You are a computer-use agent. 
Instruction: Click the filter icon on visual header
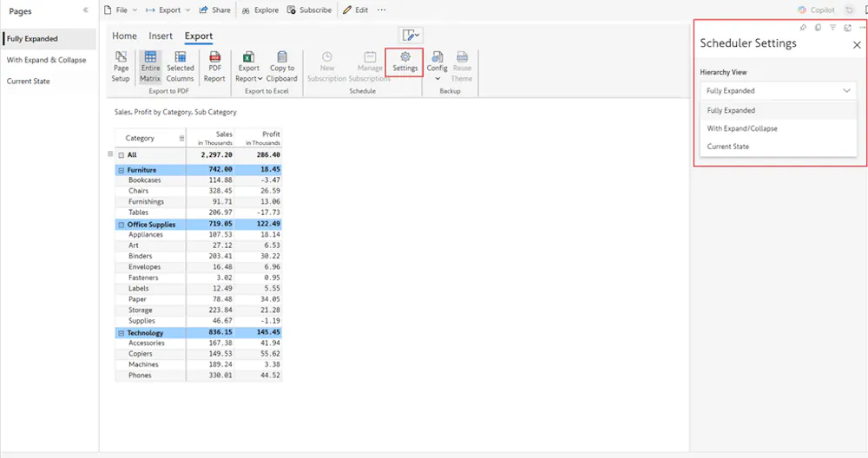click(832, 27)
